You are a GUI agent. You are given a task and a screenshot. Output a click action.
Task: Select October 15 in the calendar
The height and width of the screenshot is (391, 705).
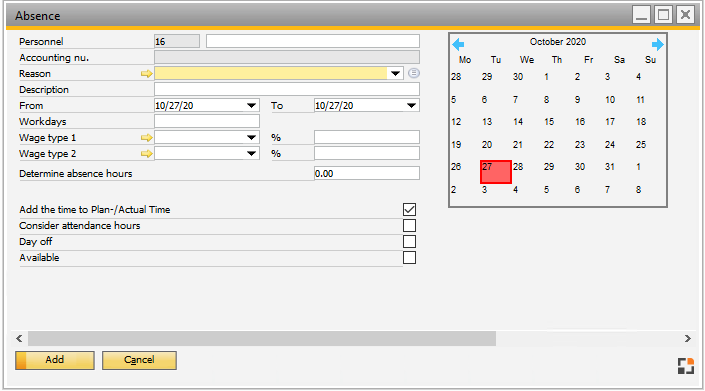tap(549, 122)
